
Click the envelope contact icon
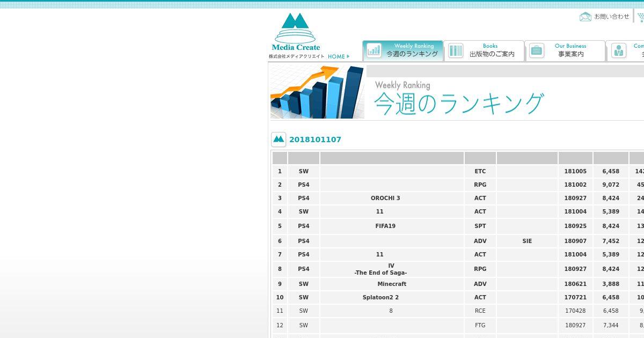pyautogui.click(x=586, y=17)
